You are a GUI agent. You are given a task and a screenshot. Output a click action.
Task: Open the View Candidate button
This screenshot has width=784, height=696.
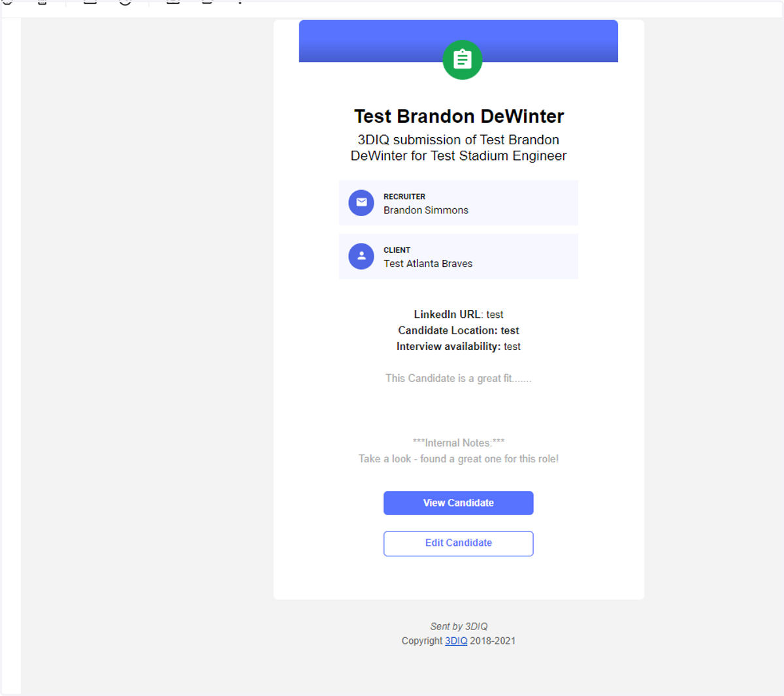coord(459,503)
